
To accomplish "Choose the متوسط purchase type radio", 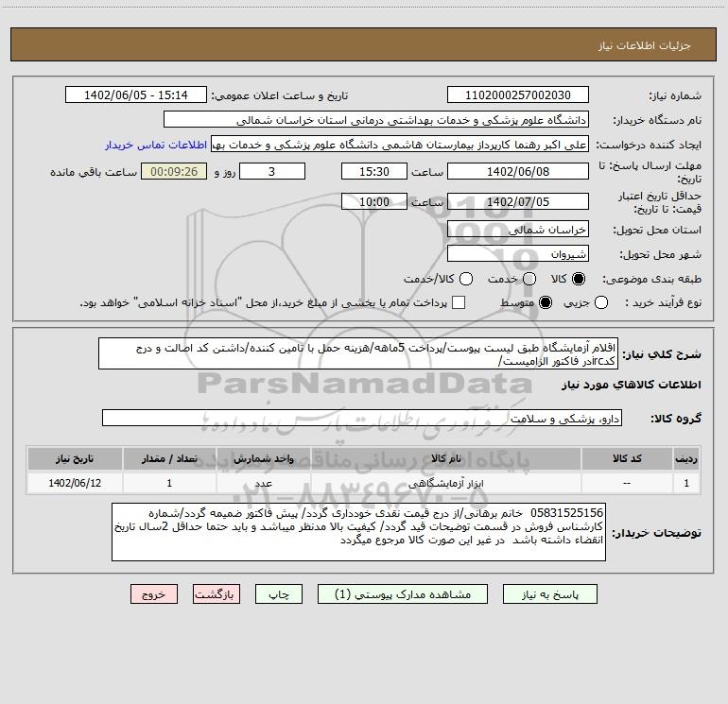I will (x=546, y=302).
